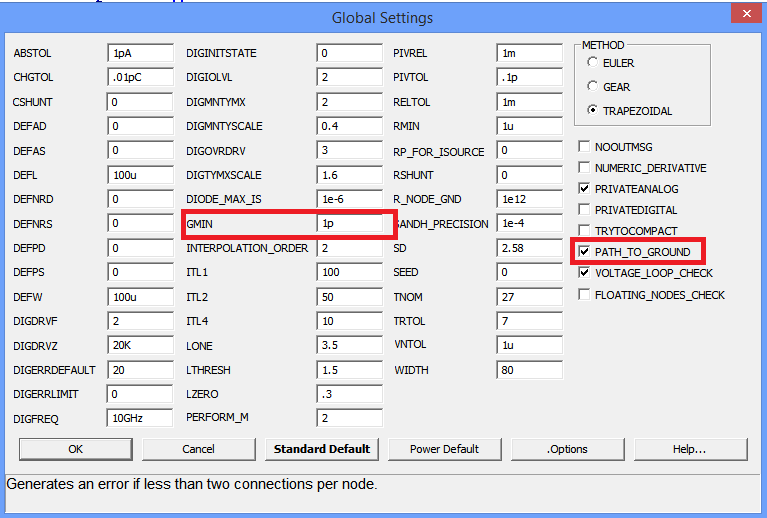Enable FLOATING_NODES_CHECK option

tap(585, 294)
